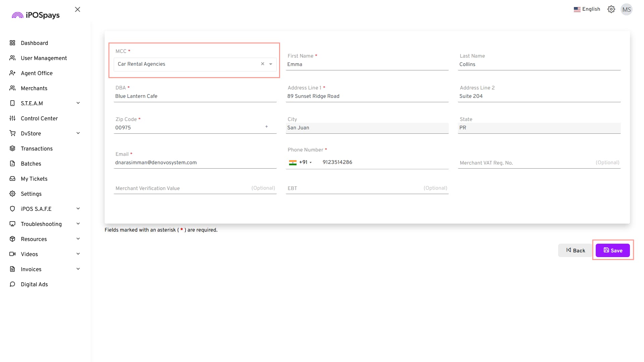
Task: Expand the S.T.E.A.M submenu chevron
Action: coord(78,103)
